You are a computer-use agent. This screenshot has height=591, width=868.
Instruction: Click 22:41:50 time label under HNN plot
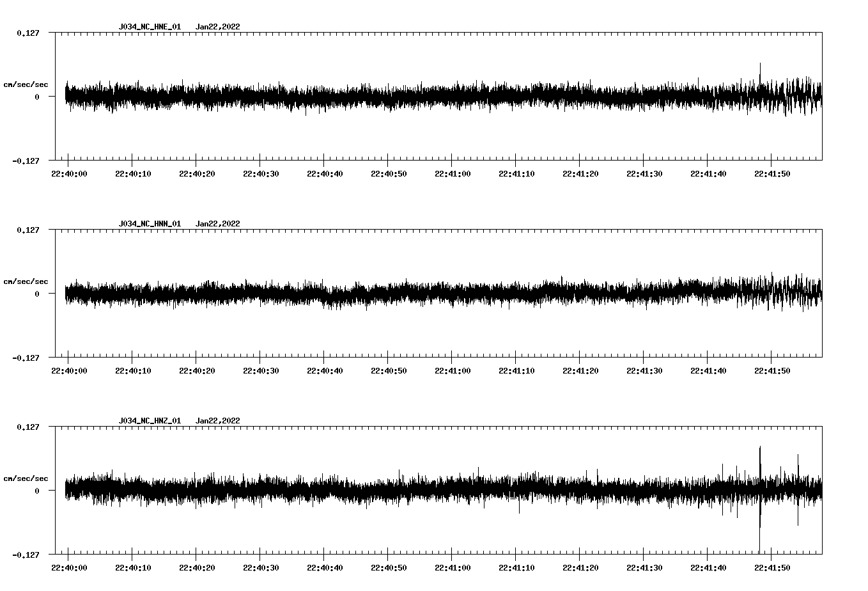[x=772, y=371]
